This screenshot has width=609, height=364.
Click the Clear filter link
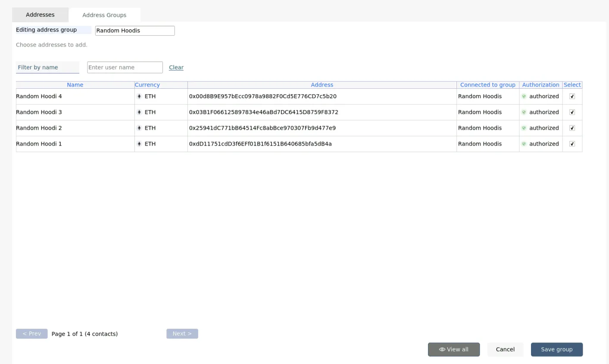tap(176, 68)
